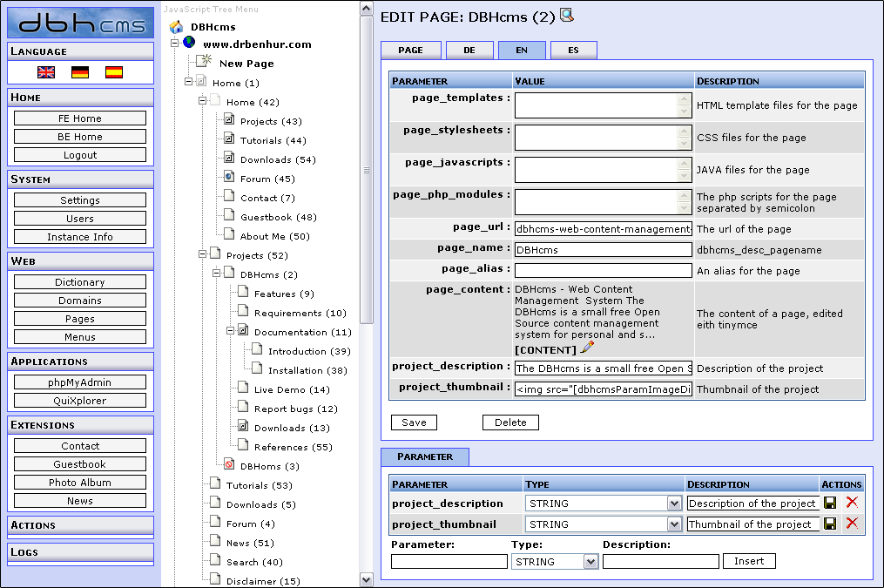Image resolution: width=884 pixels, height=588 pixels.
Task: Switch to the PAGE tab
Action: coord(410,51)
